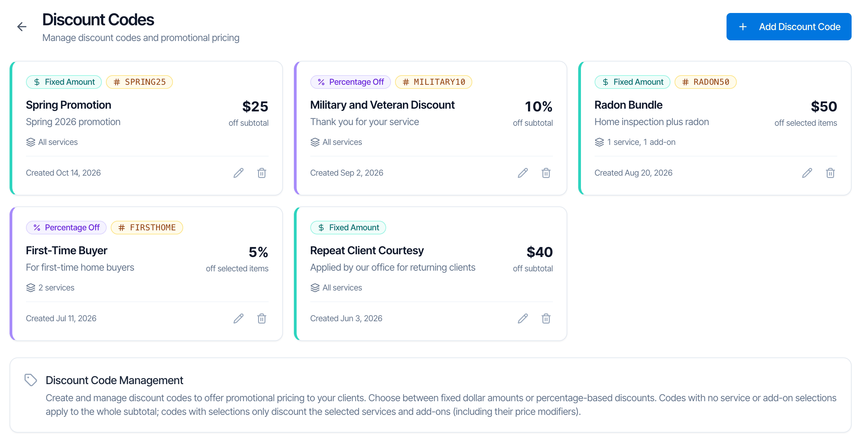Click the 'Repeat Client Courtesy' title
This screenshot has height=434, width=868.
click(367, 250)
